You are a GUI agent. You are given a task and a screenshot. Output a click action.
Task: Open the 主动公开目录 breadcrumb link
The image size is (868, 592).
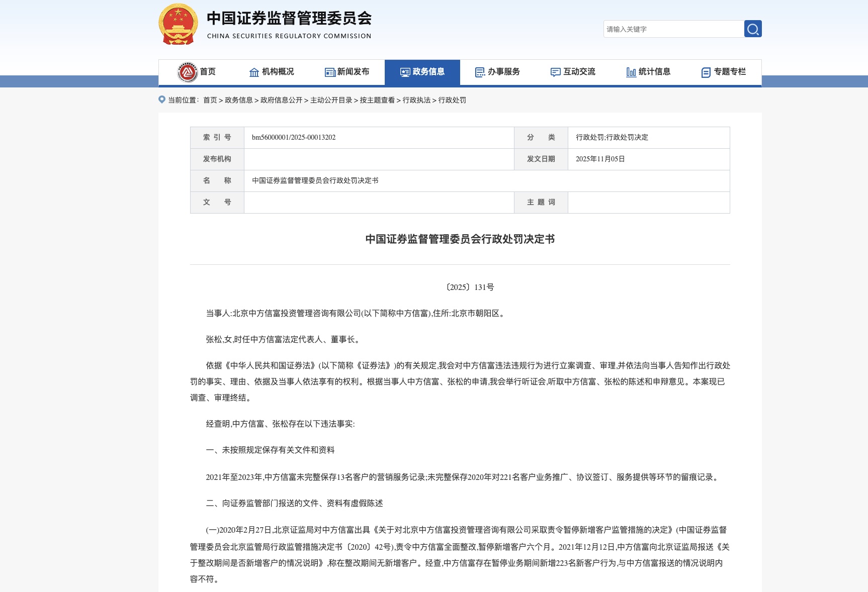click(x=331, y=100)
